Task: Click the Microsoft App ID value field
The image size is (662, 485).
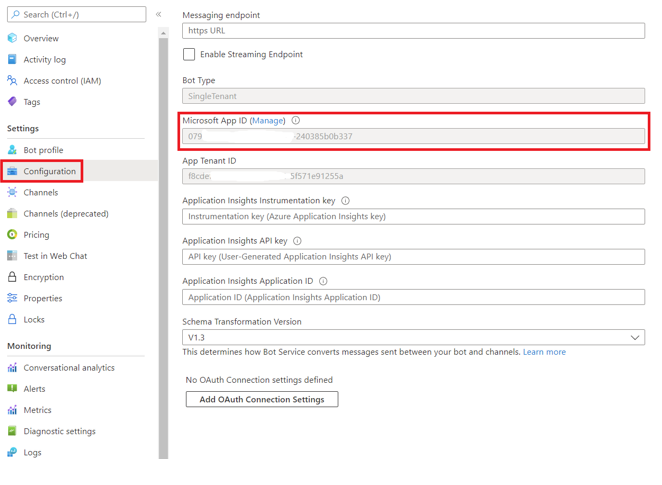Action: pos(413,136)
